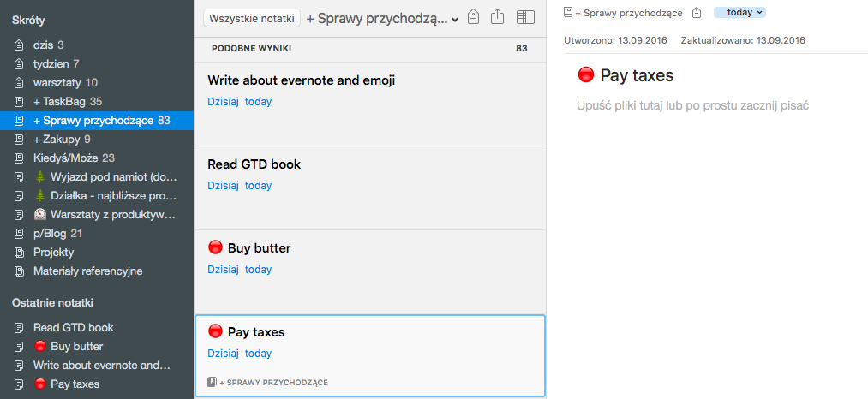868x399 pixels.
Task: Click the Skróty section header
Action: (x=28, y=21)
